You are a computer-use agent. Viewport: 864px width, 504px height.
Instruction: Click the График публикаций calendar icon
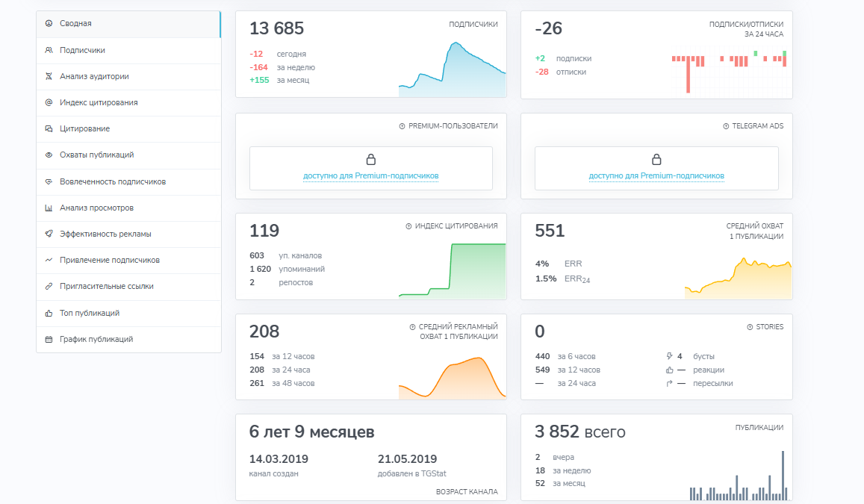[x=49, y=339]
